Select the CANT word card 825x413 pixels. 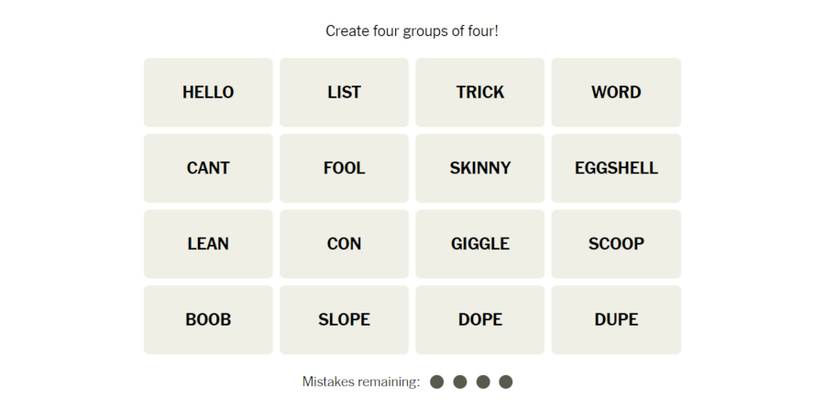pos(208,168)
